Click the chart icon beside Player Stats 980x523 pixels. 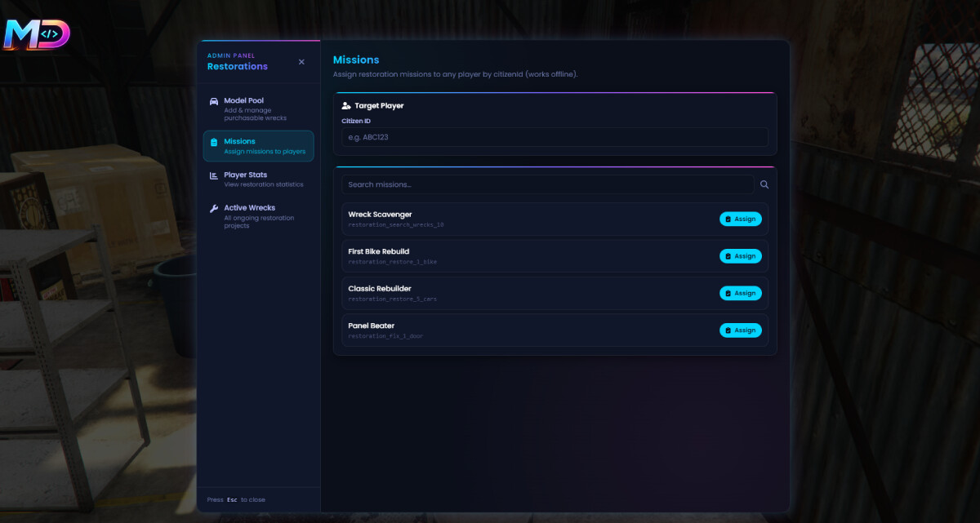click(214, 175)
